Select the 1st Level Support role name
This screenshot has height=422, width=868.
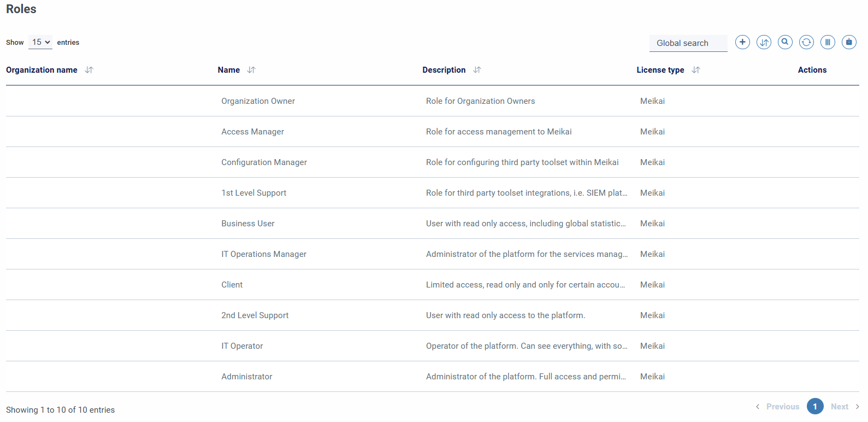coord(253,193)
